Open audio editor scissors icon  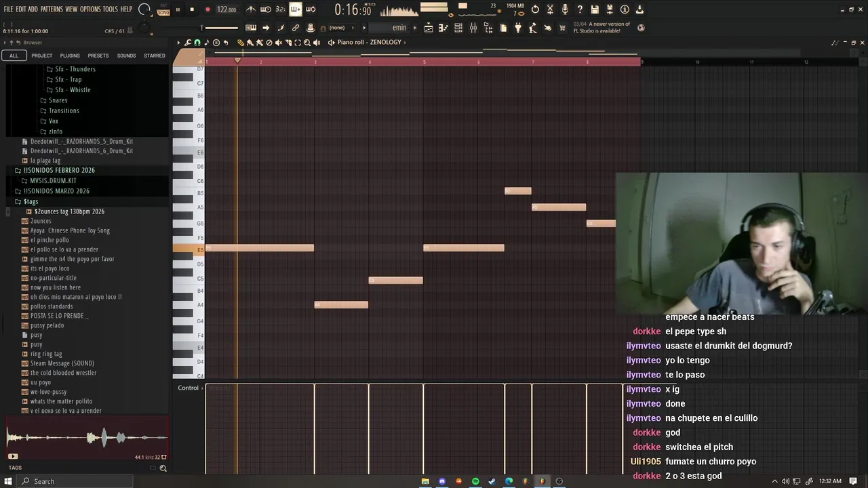click(x=550, y=9)
